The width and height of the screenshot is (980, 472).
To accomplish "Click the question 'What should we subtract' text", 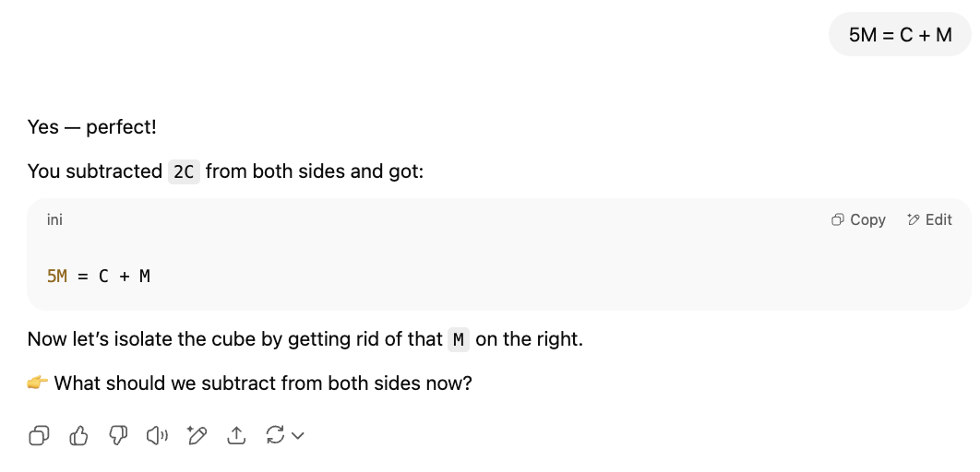I will 262,383.
